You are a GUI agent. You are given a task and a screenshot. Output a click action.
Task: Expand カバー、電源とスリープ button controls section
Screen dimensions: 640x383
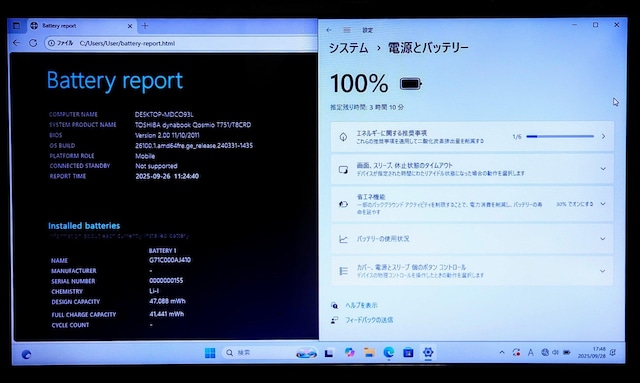pyautogui.click(x=472, y=271)
